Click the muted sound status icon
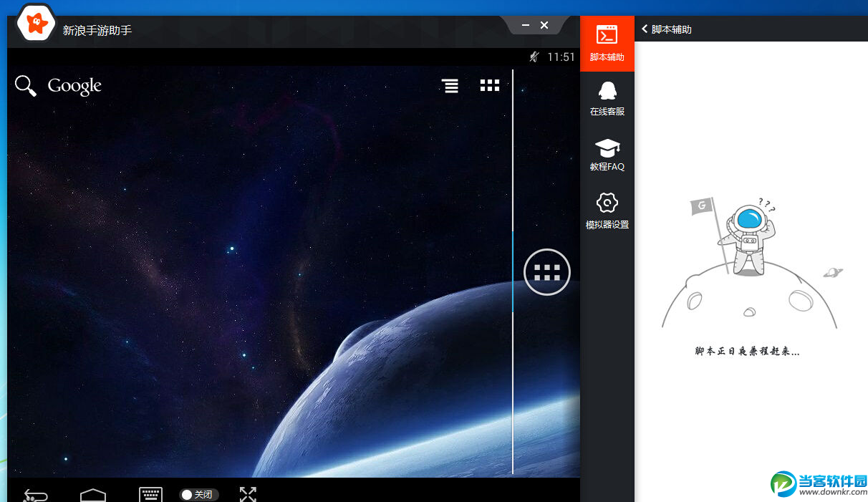 [534, 57]
